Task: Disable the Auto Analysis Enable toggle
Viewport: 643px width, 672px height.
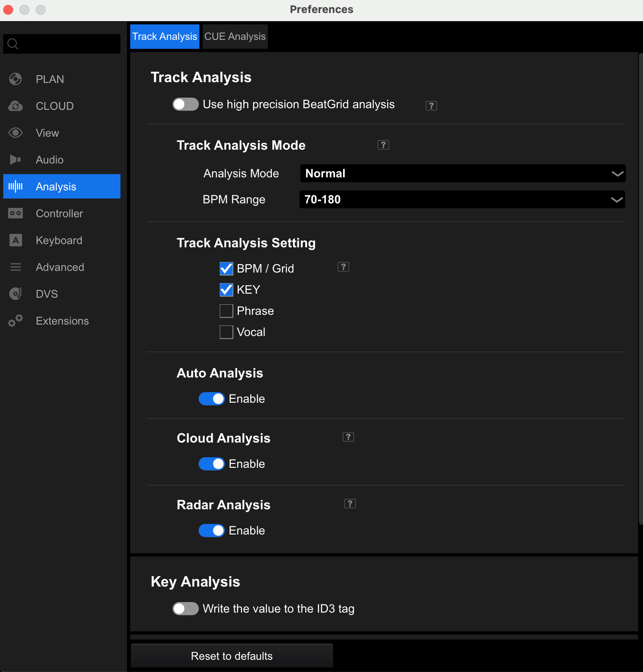Action: tap(211, 399)
